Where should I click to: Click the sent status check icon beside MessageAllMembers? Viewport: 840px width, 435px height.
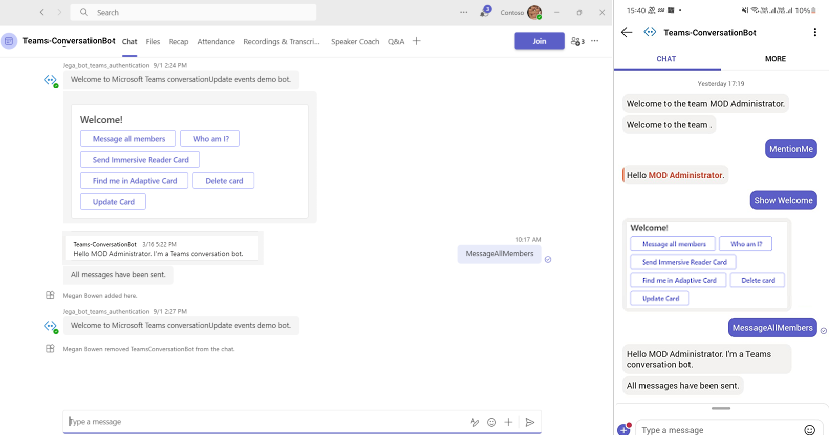548,259
